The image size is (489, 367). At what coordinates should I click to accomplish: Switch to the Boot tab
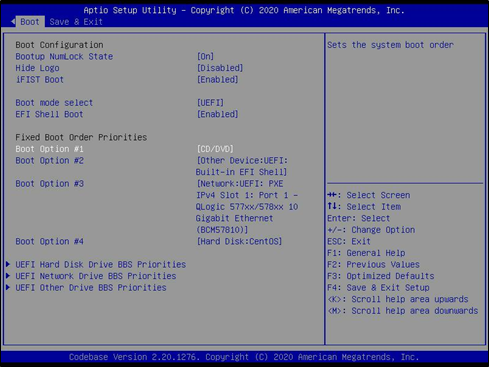(x=30, y=22)
